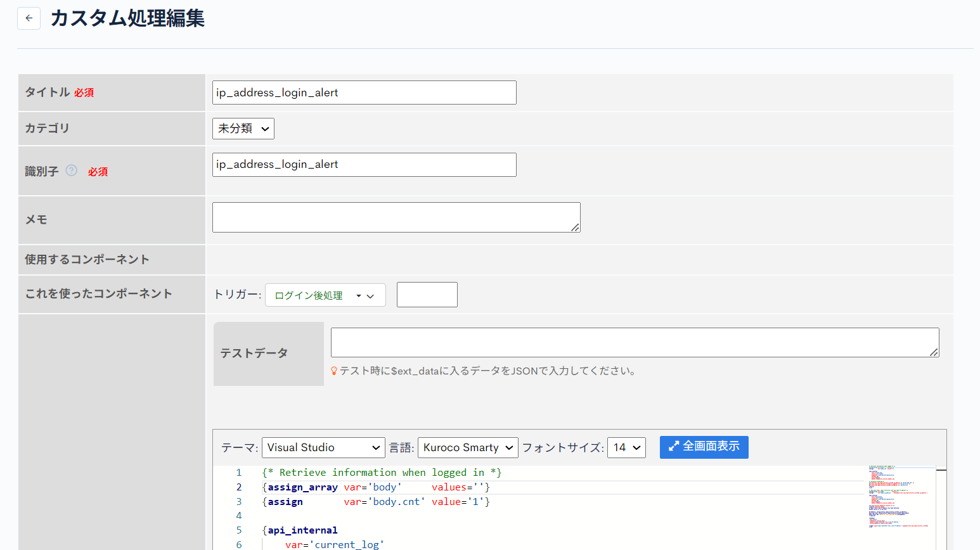Click the 使用するコンポーネント label

[x=87, y=260]
